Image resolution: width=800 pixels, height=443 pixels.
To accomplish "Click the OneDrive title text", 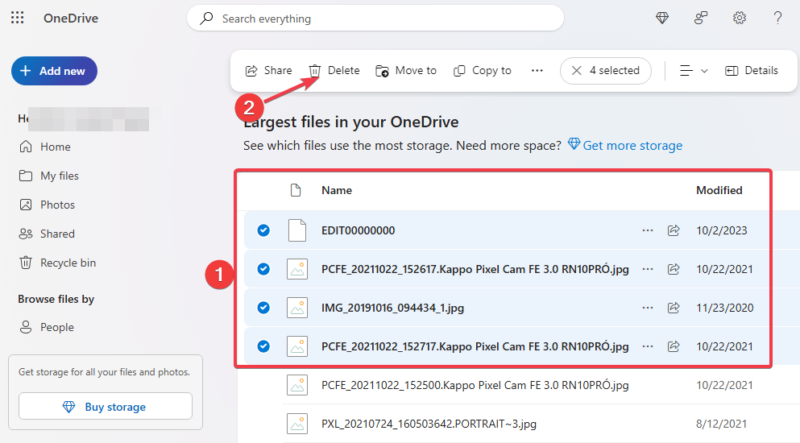I will tap(71, 18).
